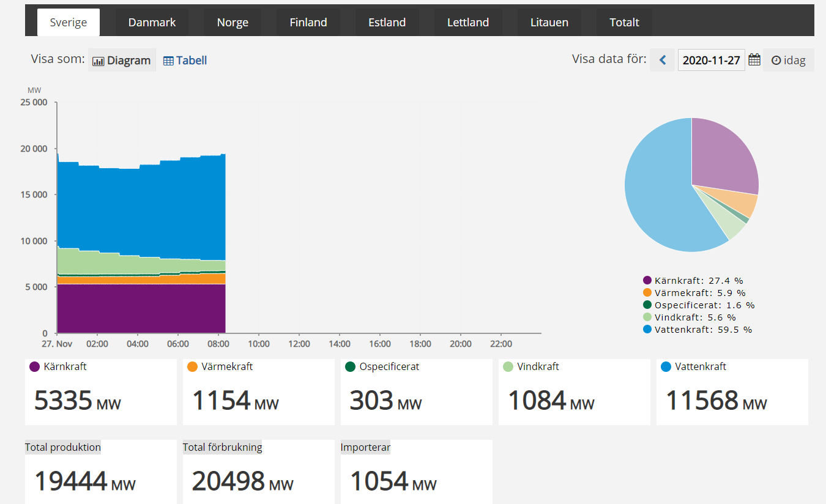Select the purple Kärnkraft pie slice
This screenshot has width=826, height=504.
[725, 156]
